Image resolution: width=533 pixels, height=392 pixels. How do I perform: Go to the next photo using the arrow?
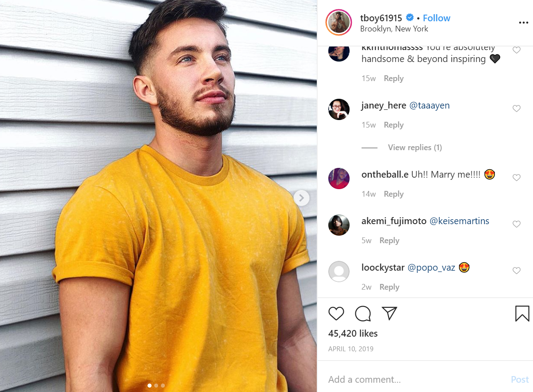click(301, 198)
